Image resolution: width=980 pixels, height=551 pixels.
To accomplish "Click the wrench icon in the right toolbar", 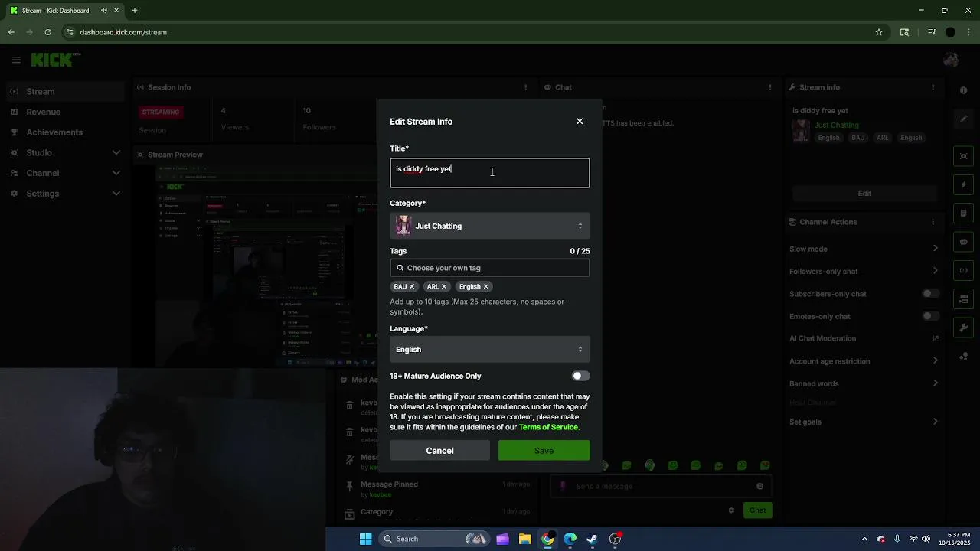I will [x=963, y=328].
